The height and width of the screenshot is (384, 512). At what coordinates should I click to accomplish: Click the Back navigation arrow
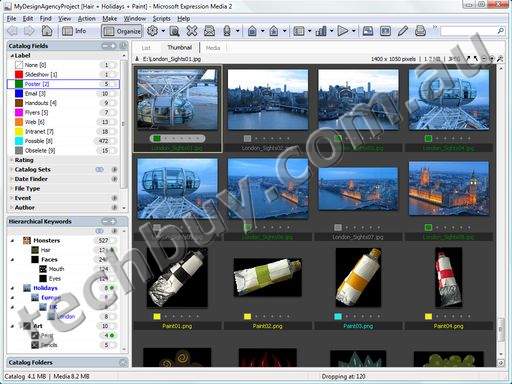pos(12,31)
